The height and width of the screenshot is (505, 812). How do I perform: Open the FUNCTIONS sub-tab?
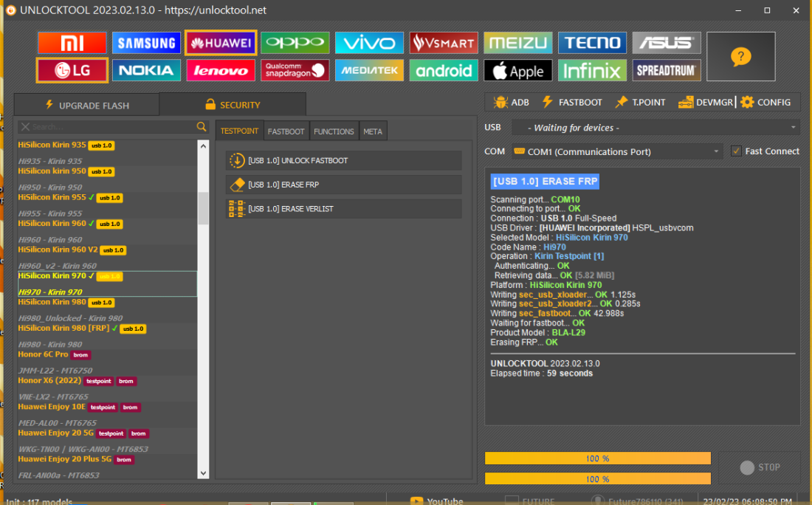[334, 131]
